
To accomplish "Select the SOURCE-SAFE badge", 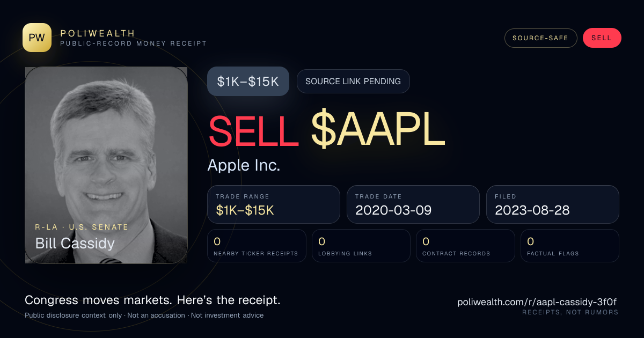I will [540, 38].
